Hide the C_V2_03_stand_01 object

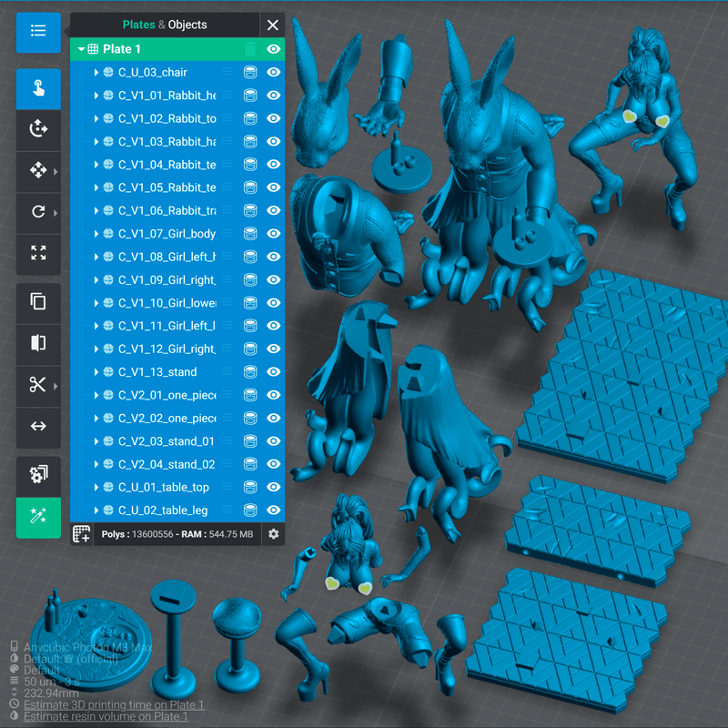[x=274, y=441]
